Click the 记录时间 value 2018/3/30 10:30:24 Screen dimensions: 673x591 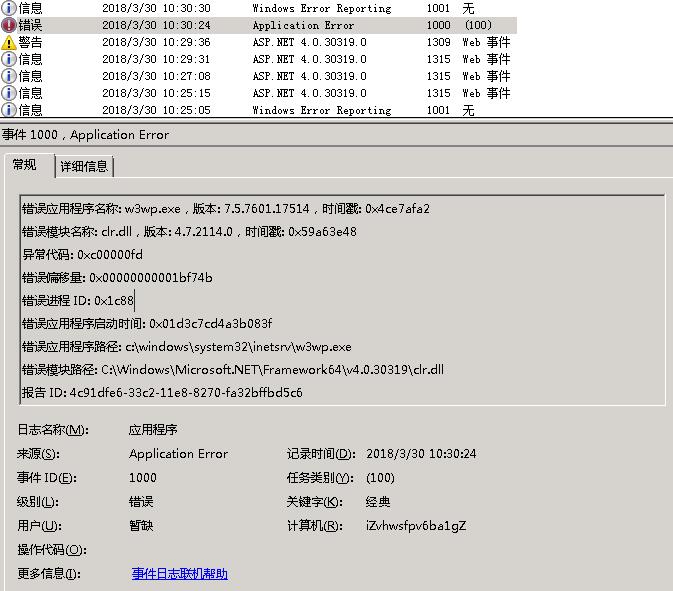[x=421, y=454]
